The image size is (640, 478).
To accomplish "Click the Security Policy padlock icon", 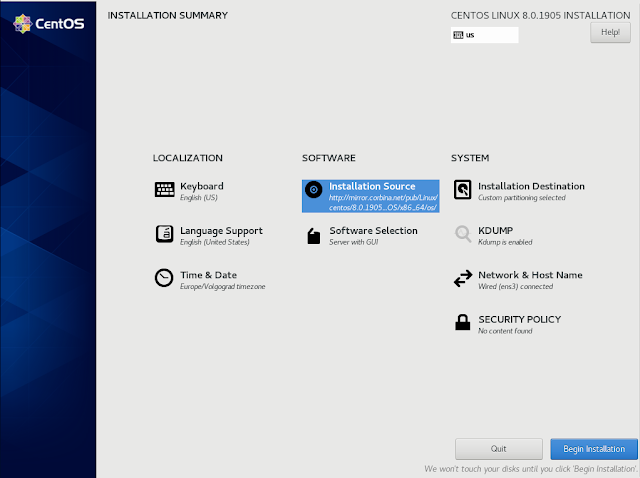I will (462, 322).
